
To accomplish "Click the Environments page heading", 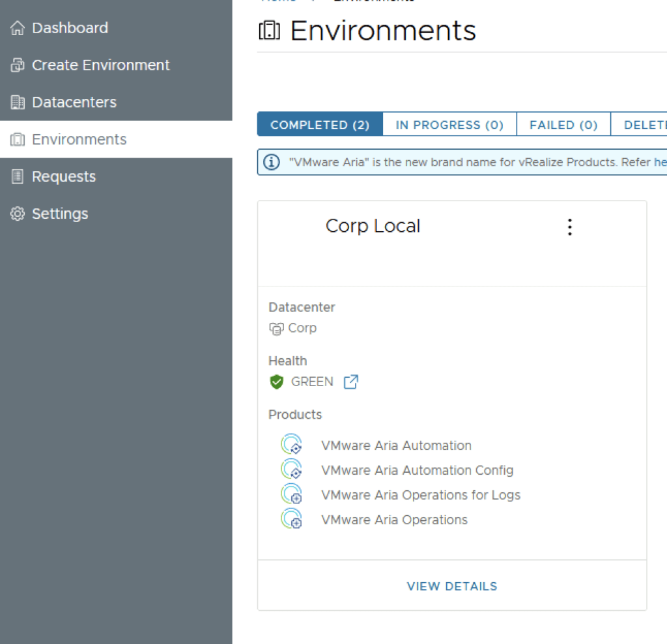I will 383,31.
